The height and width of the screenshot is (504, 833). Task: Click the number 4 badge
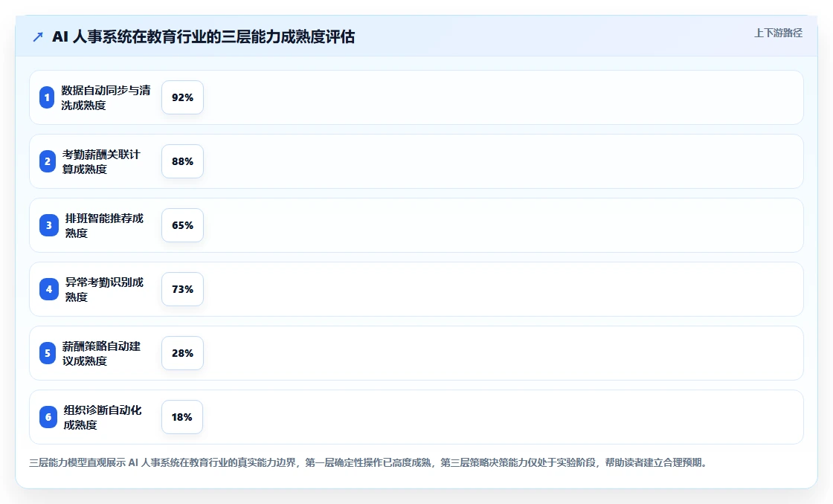[49, 289]
